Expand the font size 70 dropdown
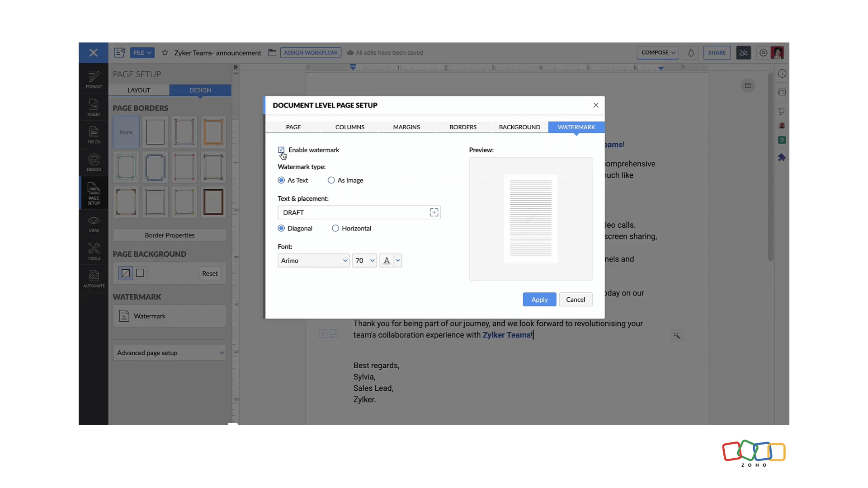This screenshot has height=488, width=868. [364, 260]
